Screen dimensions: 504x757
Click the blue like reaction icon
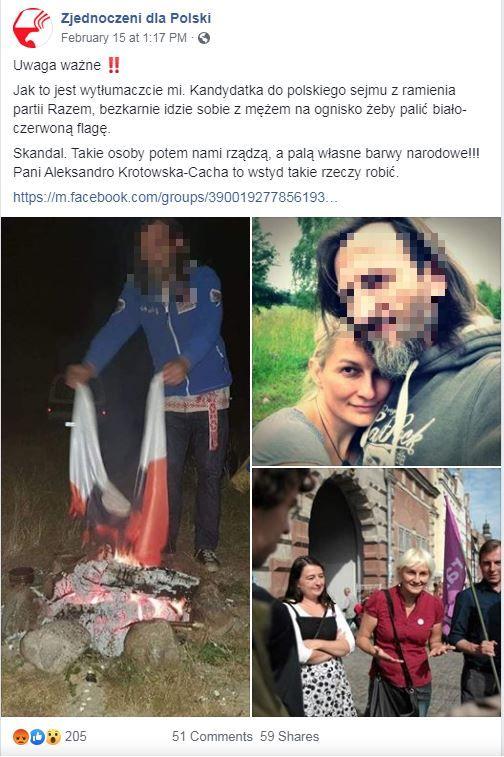tap(37, 736)
